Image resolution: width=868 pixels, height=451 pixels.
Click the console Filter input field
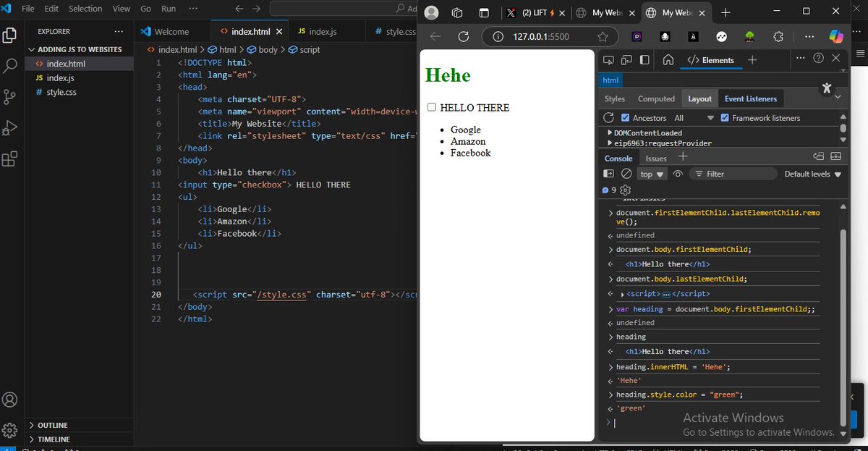pos(732,174)
